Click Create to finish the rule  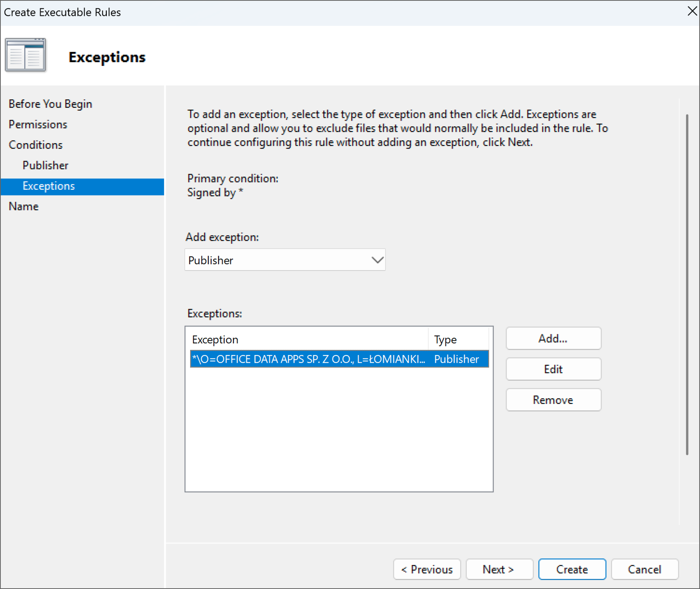click(x=572, y=569)
